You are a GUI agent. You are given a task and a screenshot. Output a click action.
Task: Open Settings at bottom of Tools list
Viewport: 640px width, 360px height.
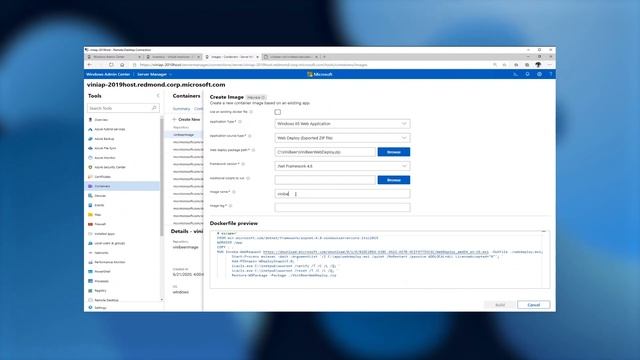(122, 308)
